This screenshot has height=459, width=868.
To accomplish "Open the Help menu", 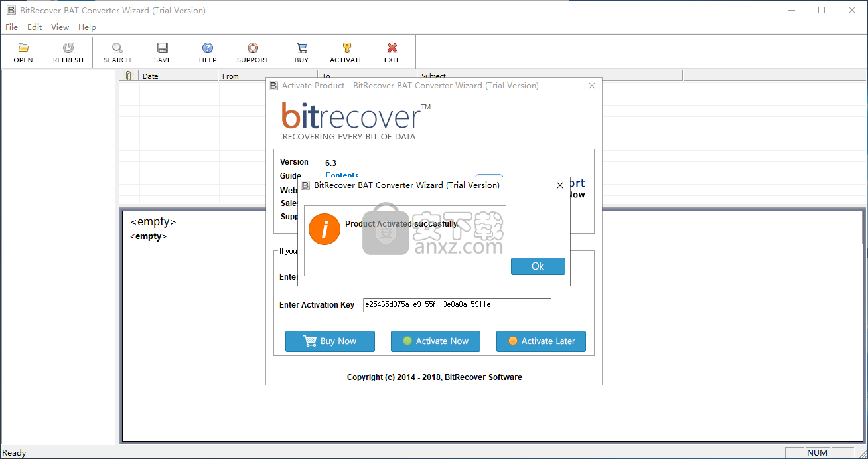I will click(x=87, y=27).
